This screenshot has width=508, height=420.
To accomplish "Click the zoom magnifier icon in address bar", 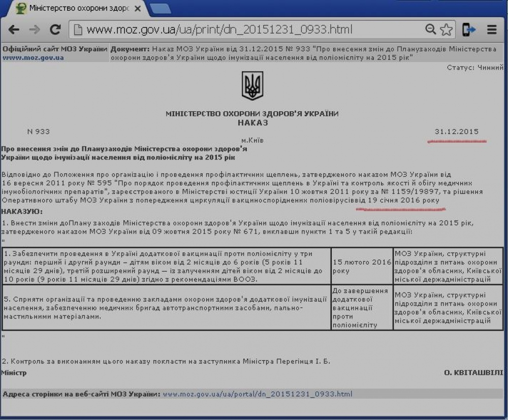I will coord(431,29).
